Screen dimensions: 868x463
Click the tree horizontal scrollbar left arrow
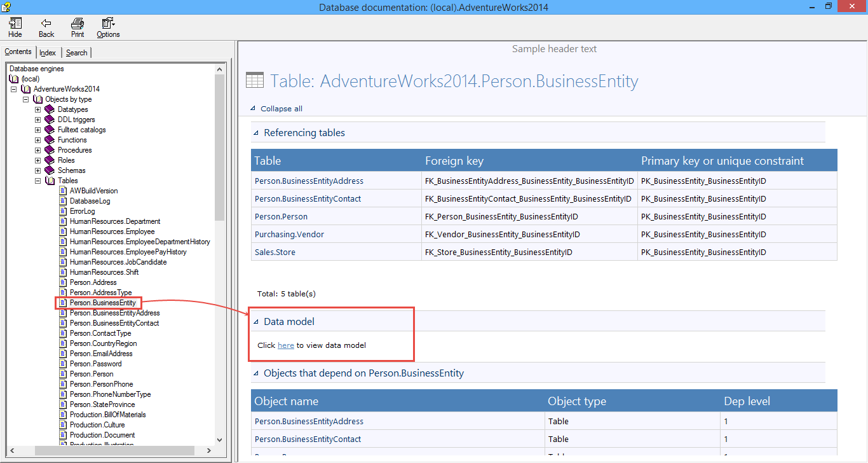click(11, 450)
